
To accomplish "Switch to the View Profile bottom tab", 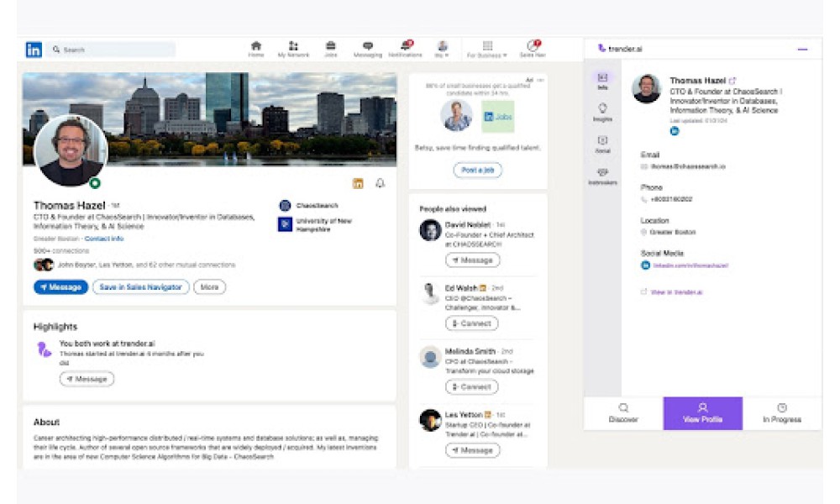I will [702, 413].
